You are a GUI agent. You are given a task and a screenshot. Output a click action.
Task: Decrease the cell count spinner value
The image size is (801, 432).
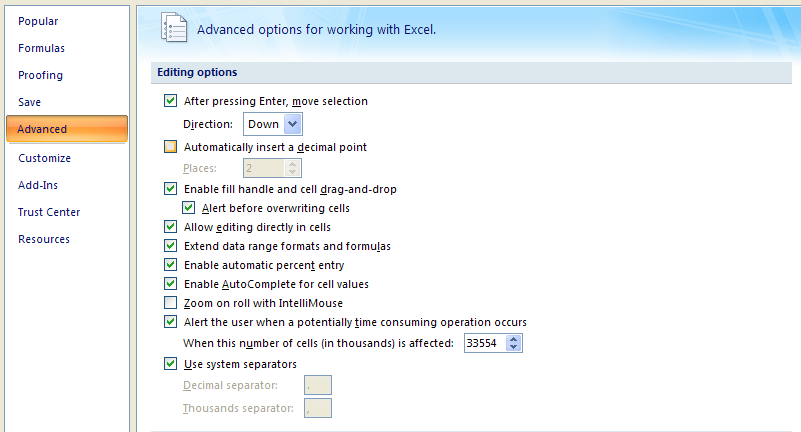513,347
